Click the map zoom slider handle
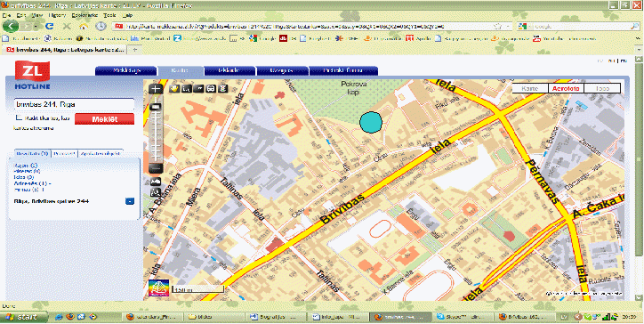Screen dimensions: 644x324 (x=156, y=107)
